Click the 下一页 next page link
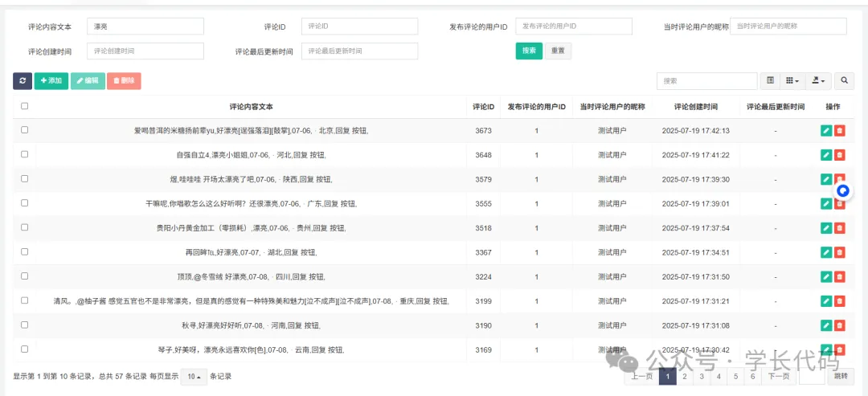This screenshot has width=868, height=396. (x=778, y=377)
